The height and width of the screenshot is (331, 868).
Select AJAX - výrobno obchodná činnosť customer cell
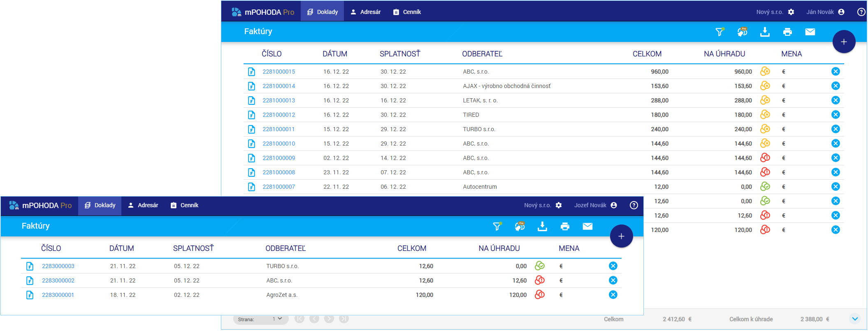[x=507, y=86]
